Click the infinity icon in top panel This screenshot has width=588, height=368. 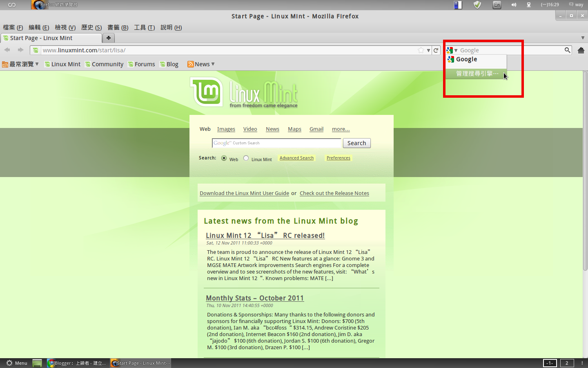click(x=12, y=5)
